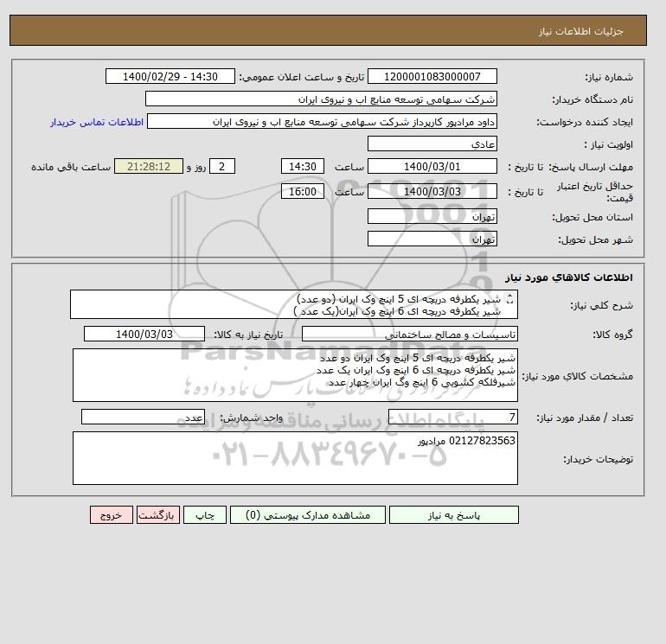This screenshot has width=666, height=644.
Task: Click delivery province field تهران
Action: [432, 216]
